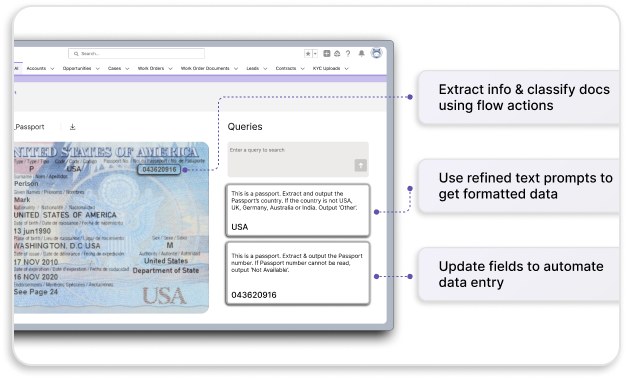Open the Accounts tab

[x=36, y=68]
